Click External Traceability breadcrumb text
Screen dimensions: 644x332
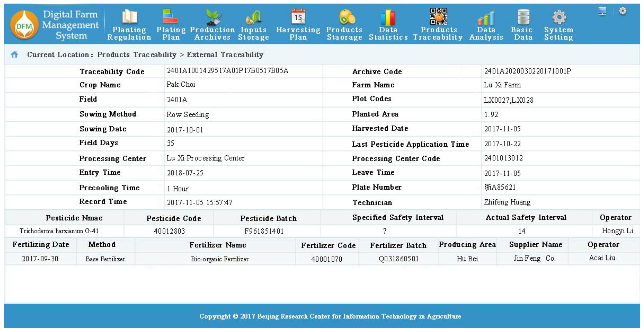point(225,55)
